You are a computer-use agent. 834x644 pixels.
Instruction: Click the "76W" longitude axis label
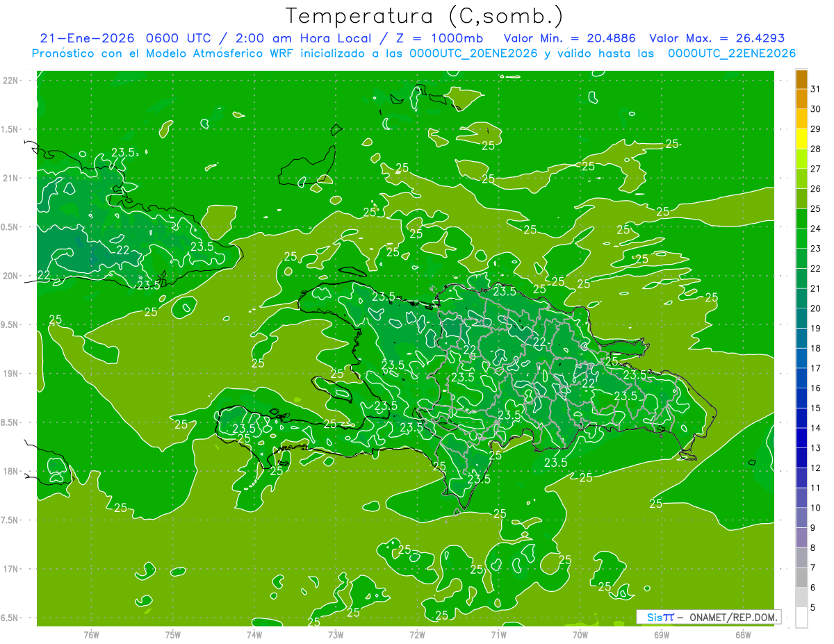click(x=91, y=635)
